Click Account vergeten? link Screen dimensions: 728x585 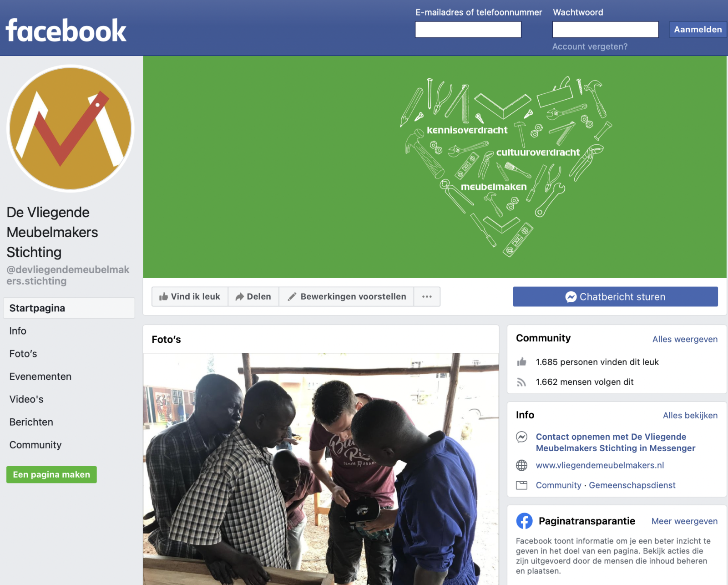(x=590, y=46)
